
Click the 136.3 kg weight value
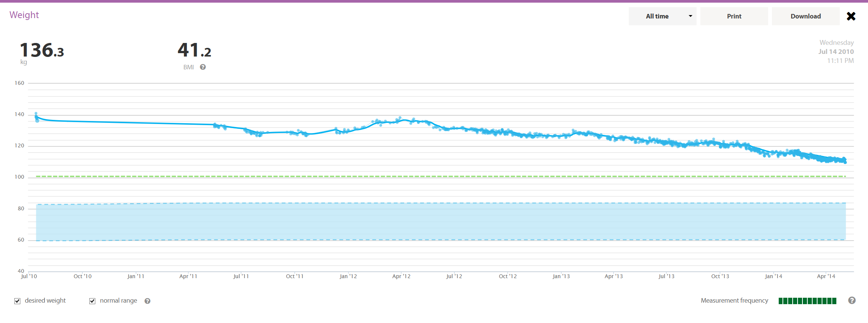[42, 50]
